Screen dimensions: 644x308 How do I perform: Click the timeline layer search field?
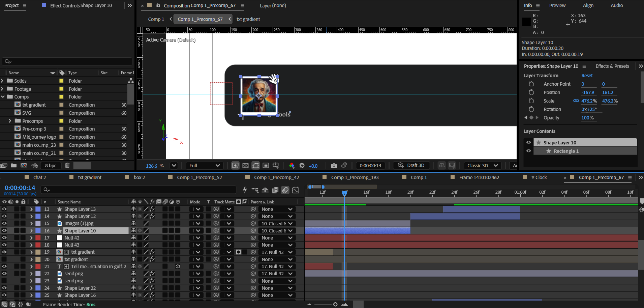(138, 190)
